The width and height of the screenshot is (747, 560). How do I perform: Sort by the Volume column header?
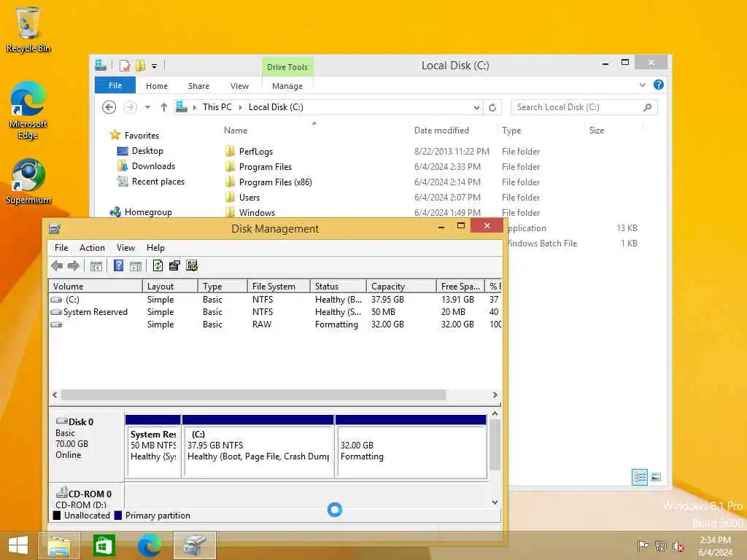(96, 286)
